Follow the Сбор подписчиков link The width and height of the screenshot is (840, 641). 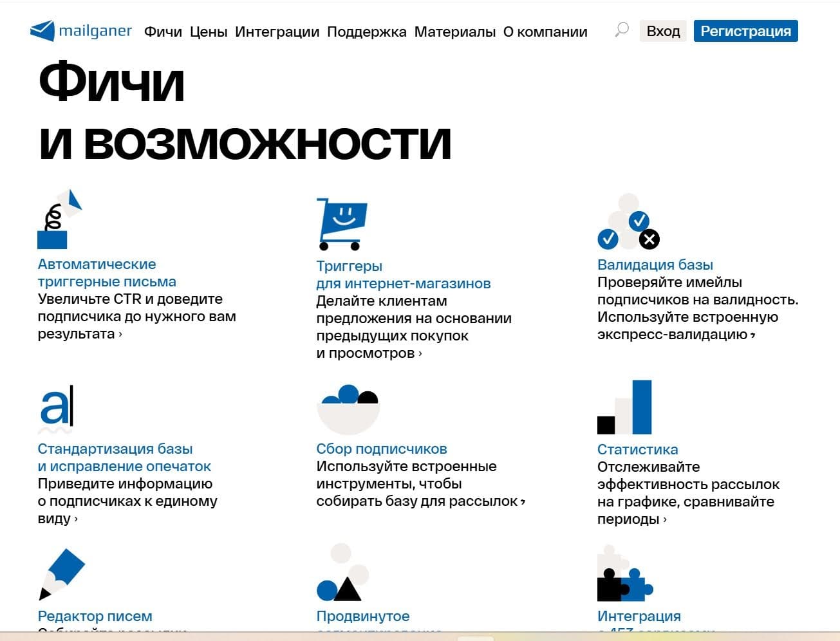[381, 449]
